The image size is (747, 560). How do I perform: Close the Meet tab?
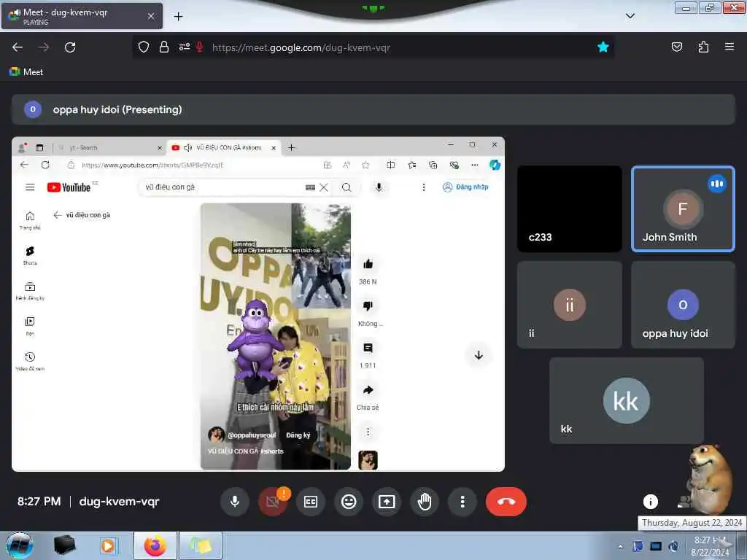point(150,16)
